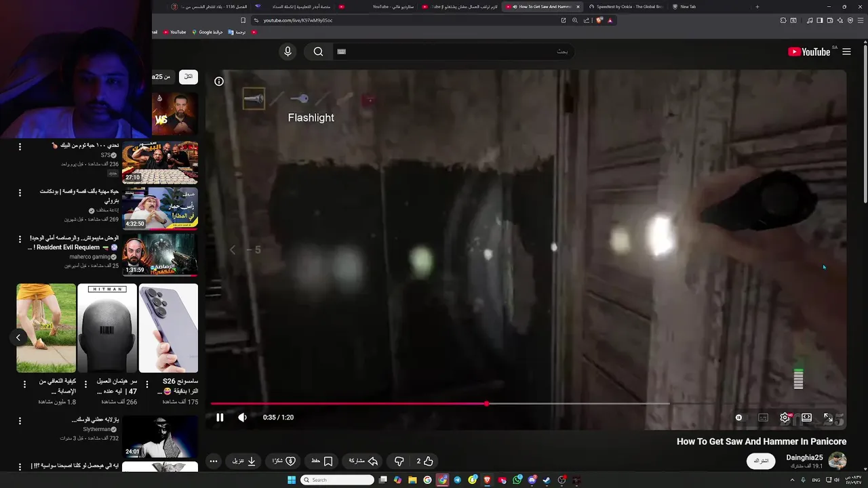Open options for the 4:32:50 podcast video
868x488 pixels.
(x=20, y=192)
